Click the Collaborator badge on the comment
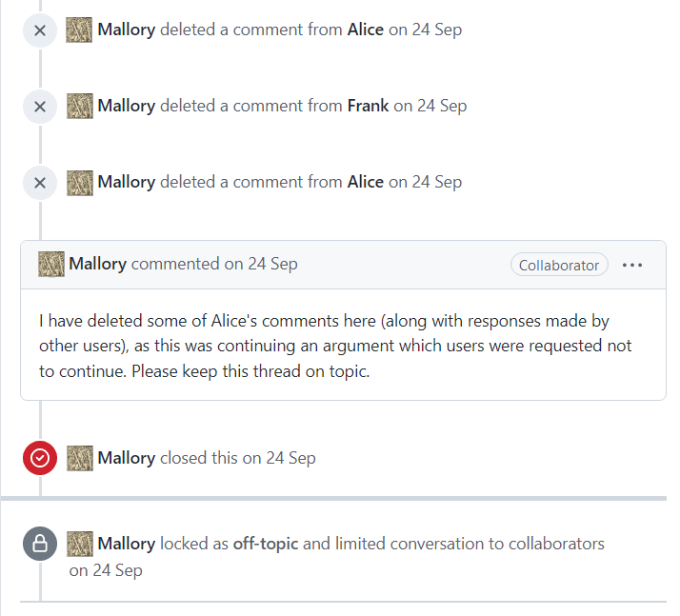Image resolution: width=680 pixels, height=616 pixels. coord(559,266)
